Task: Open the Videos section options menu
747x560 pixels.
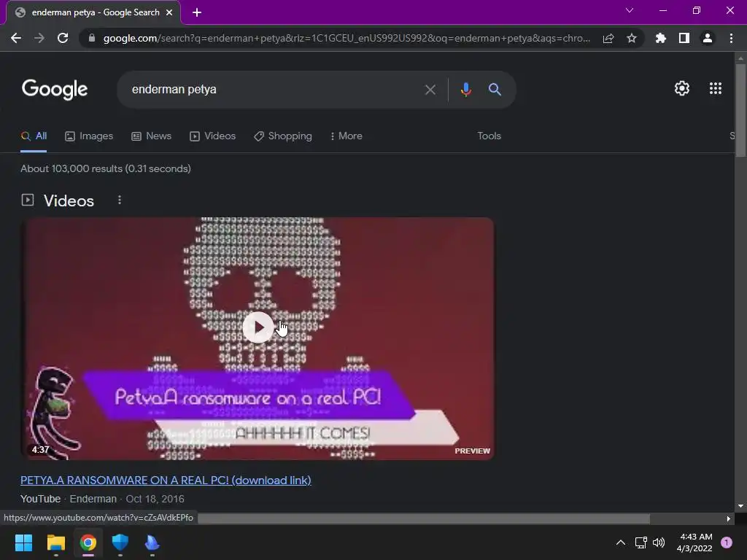Action: (x=120, y=201)
